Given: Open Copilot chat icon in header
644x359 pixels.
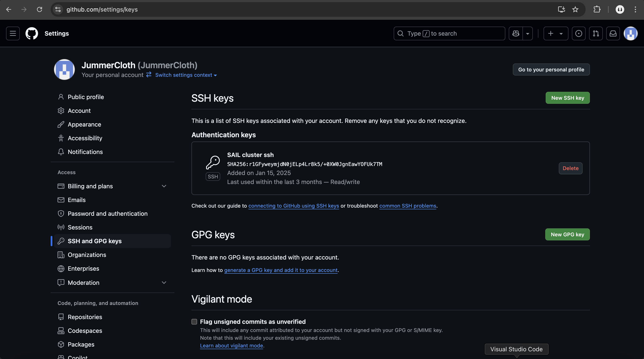Looking at the screenshot, I should pos(516,33).
